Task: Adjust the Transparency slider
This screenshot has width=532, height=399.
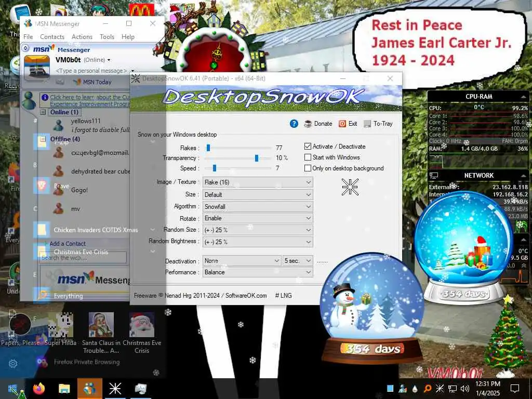Action: [257, 158]
